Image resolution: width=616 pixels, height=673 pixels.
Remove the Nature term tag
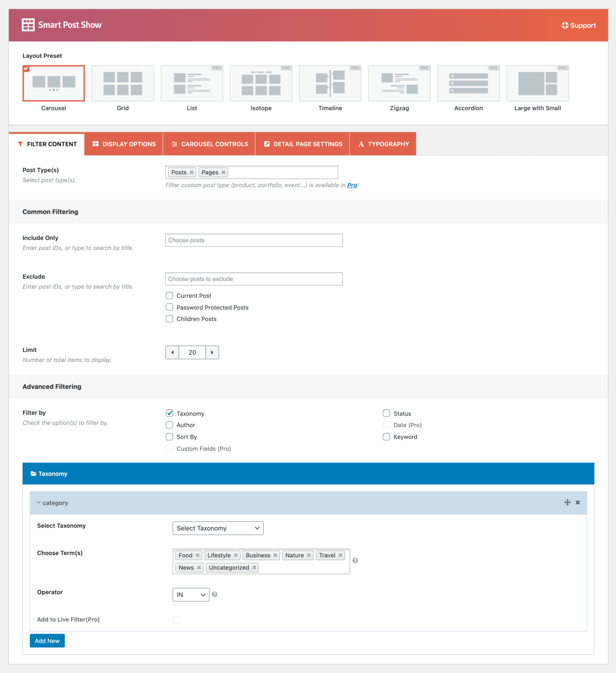(x=310, y=555)
